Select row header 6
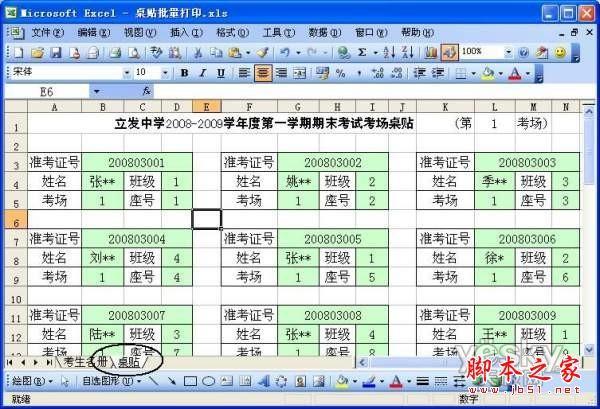Viewport: 600px width, 409px height. [16, 219]
